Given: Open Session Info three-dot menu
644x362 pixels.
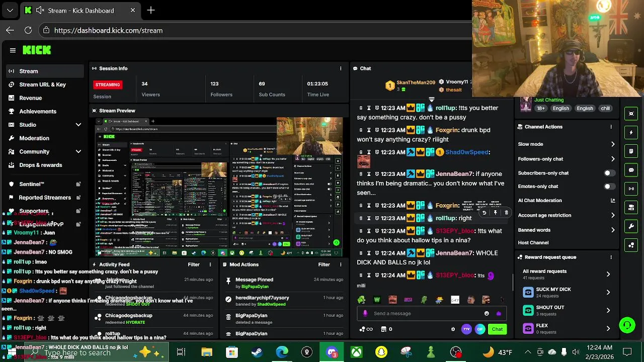Looking at the screenshot, I should coord(341,68).
